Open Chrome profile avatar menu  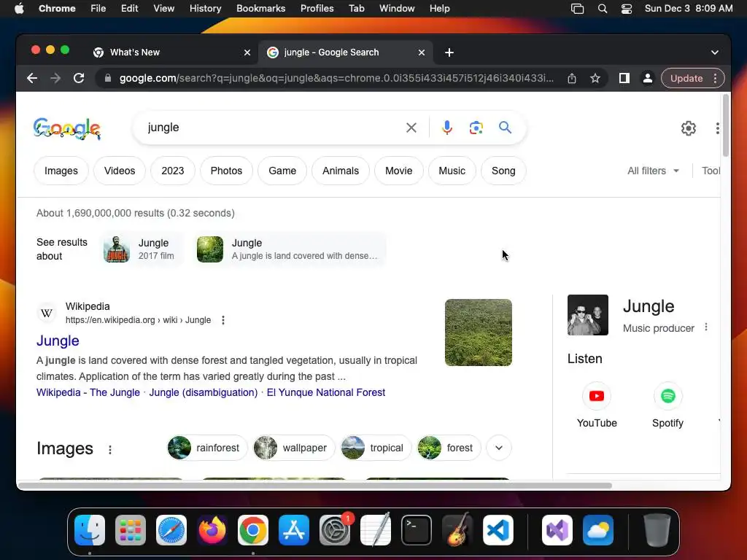click(x=648, y=78)
